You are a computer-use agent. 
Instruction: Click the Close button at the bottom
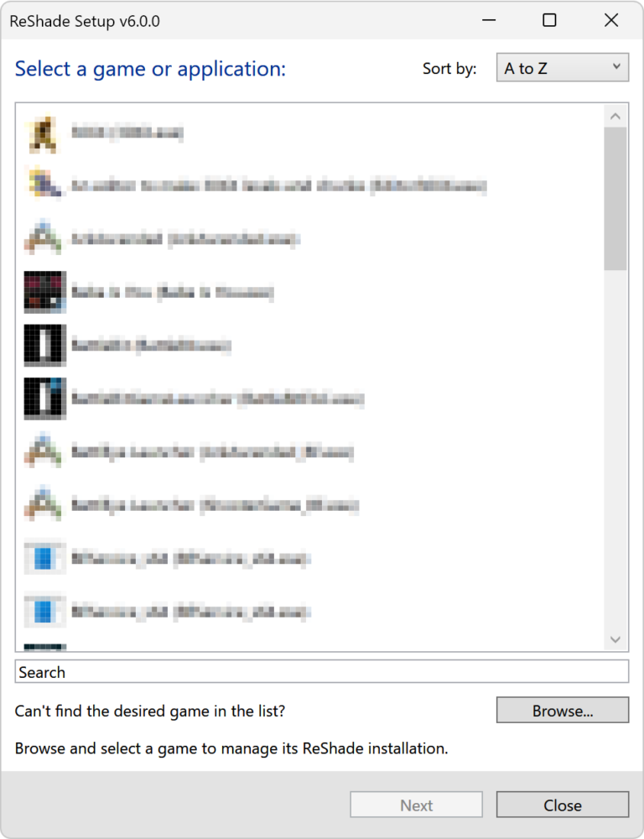tap(562, 805)
